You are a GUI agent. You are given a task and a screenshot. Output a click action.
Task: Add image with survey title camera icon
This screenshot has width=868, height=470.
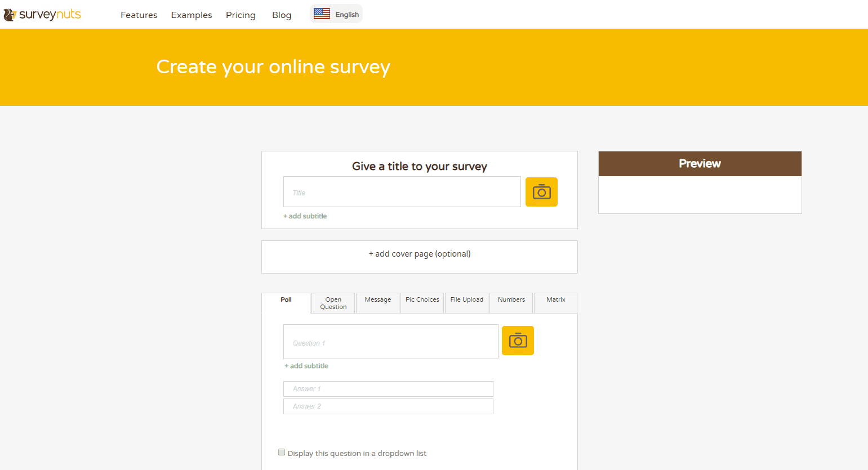click(541, 192)
